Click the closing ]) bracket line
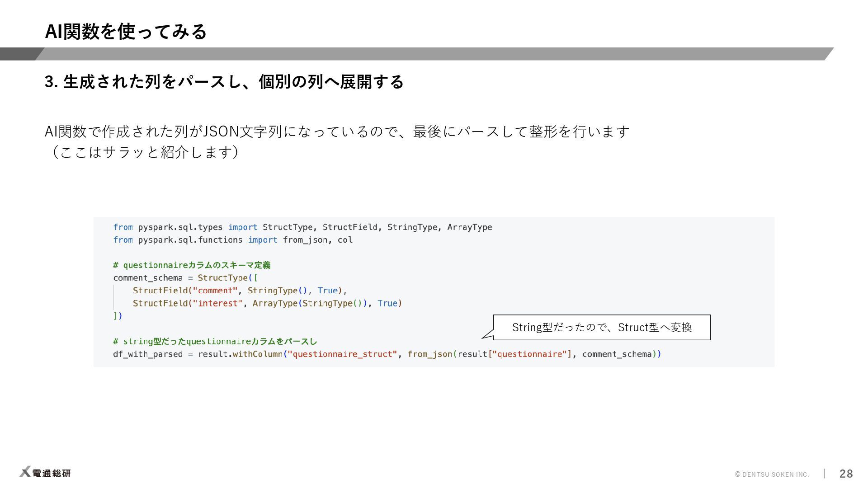The image size is (868, 488). (x=118, y=316)
